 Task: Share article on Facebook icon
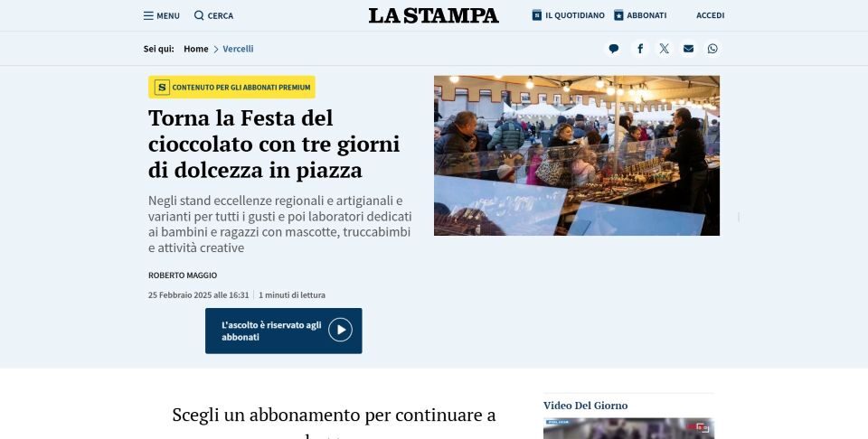pos(640,49)
